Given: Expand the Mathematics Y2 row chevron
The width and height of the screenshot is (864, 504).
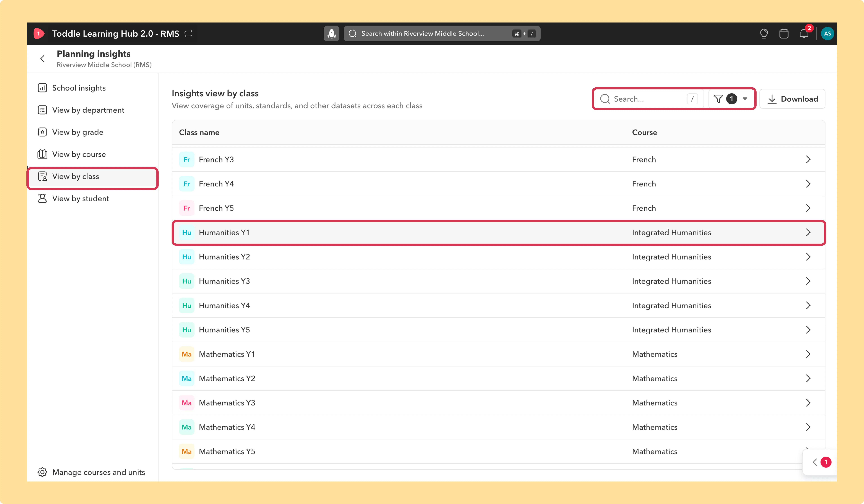Looking at the screenshot, I should (x=808, y=379).
